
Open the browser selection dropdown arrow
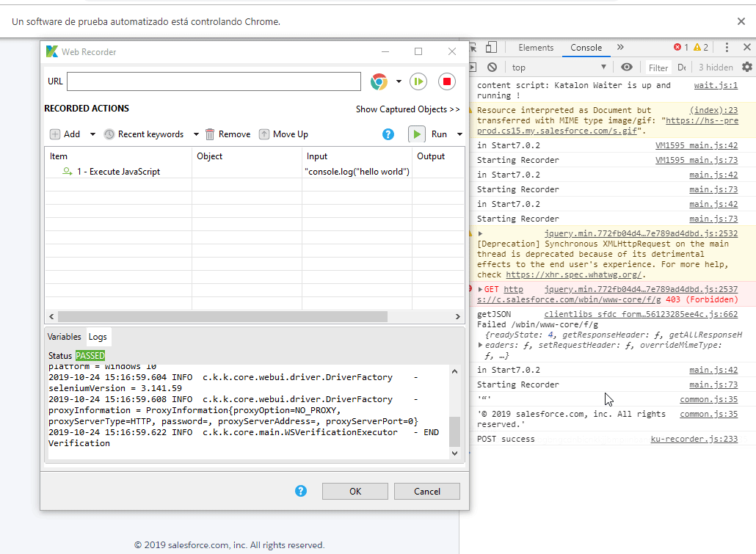coord(399,81)
